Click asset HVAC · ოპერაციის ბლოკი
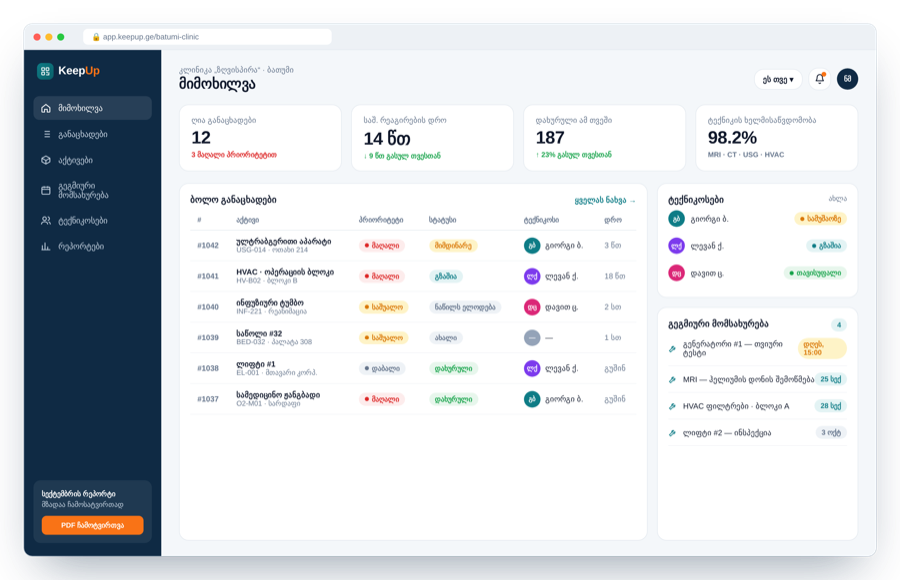Image resolution: width=900 pixels, height=580 pixels. point(285,272)
